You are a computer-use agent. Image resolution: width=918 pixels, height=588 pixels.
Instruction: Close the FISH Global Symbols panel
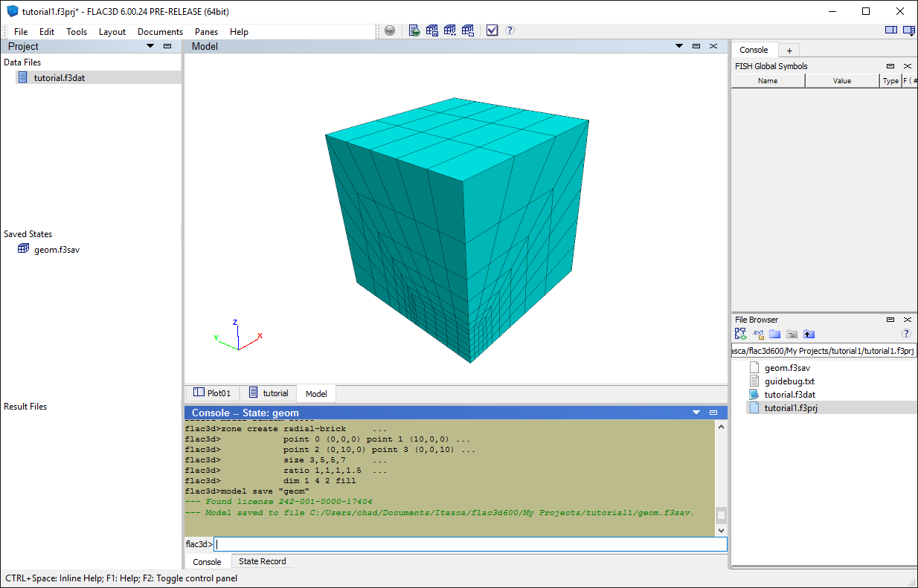[x=908, y=66]
